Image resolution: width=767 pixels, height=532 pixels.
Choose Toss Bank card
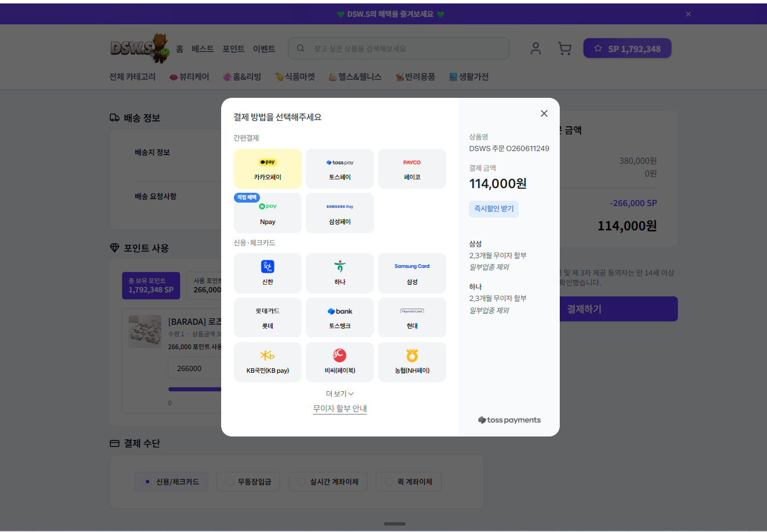(340, 317)
